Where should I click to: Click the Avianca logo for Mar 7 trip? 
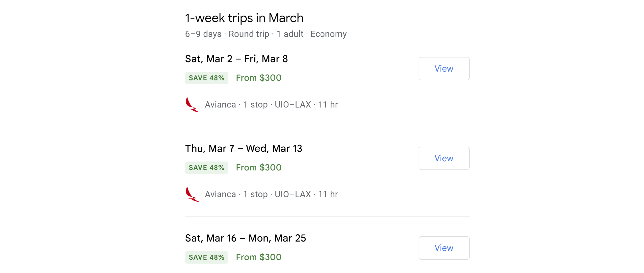coord(192,194)
